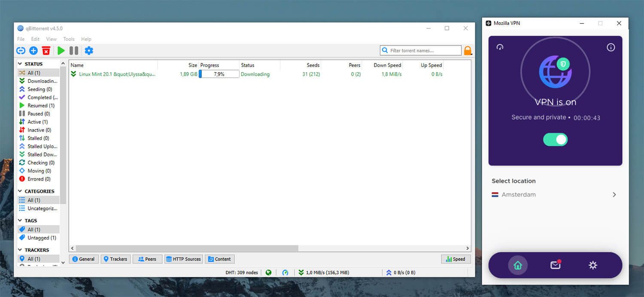
Task: Show the Speed graph button
Action: 456,259
